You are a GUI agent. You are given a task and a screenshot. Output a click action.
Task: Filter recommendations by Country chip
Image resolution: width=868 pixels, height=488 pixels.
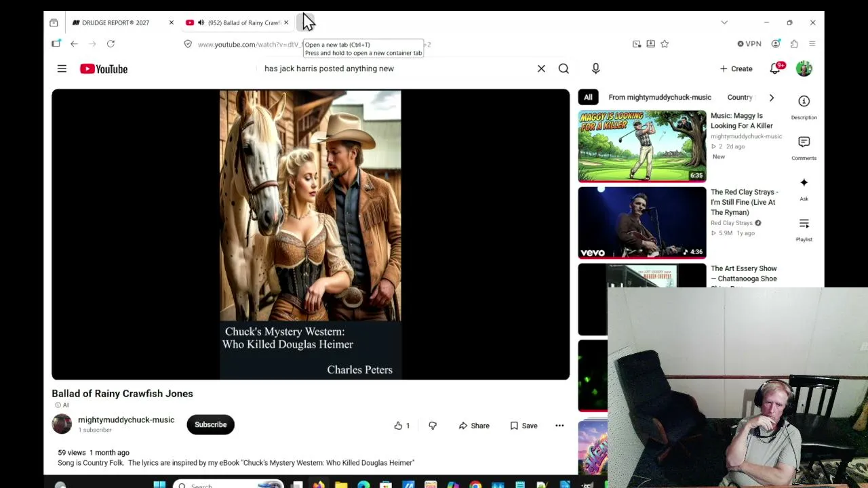tap(740, 98)
